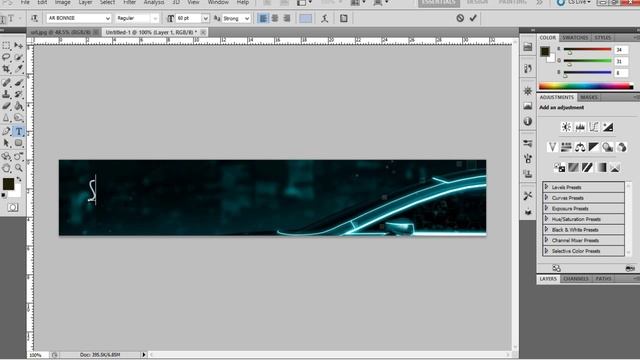
Task: Open the font style dropdown (Regular)
Action: (x=155, y=18)
